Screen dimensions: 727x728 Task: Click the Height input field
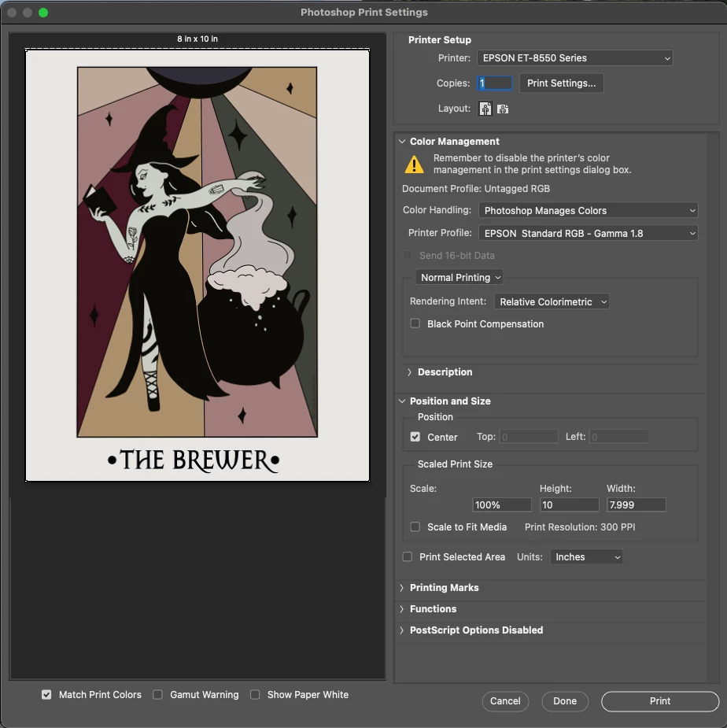[x=569, y=504]
